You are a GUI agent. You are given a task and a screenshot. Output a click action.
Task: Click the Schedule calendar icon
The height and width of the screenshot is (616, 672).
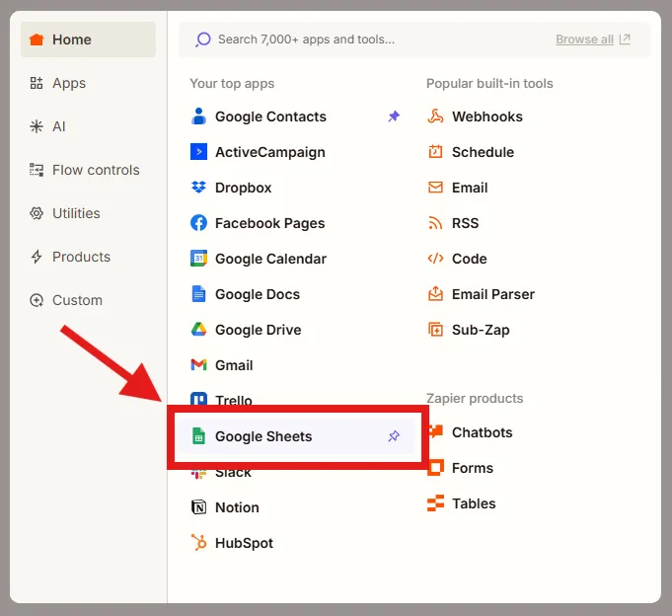pyautogui.click(x=435, y=152)
